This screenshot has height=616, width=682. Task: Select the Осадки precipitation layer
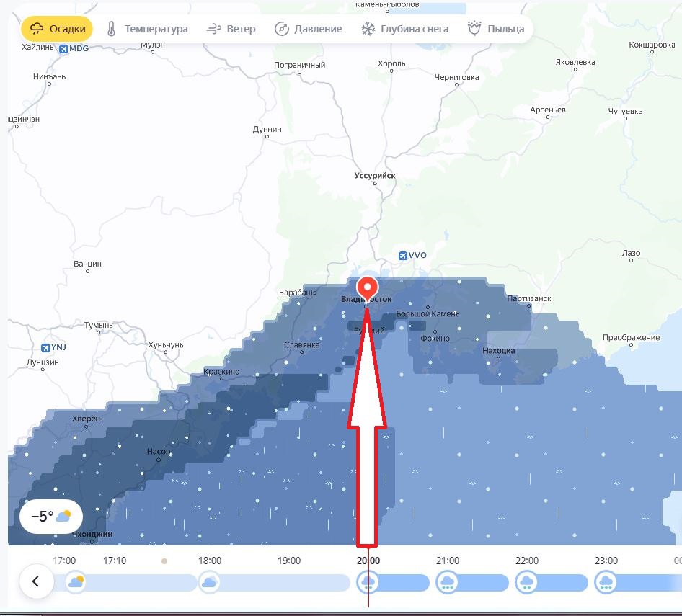click(57, 30)
